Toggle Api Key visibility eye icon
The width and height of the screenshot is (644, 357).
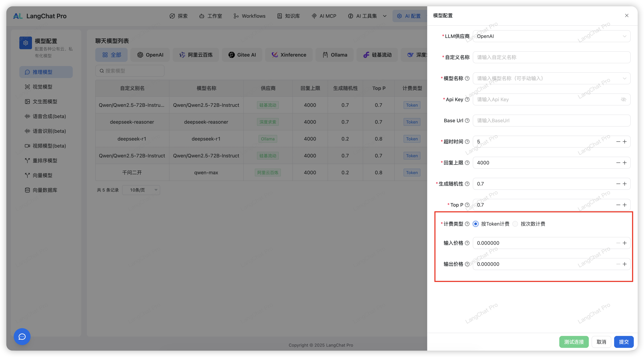[623, 99]
